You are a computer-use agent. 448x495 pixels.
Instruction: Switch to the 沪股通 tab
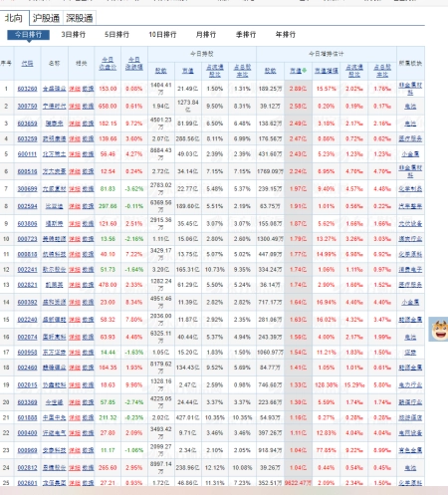click(x=46, y=18)
